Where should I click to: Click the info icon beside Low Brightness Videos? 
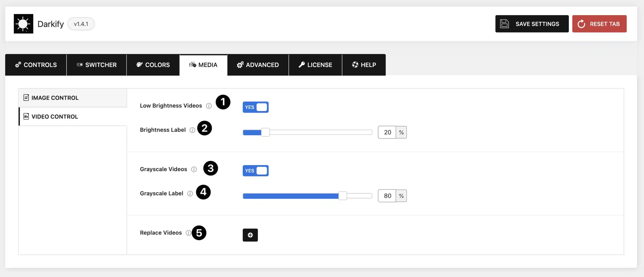tap(209, 106)
